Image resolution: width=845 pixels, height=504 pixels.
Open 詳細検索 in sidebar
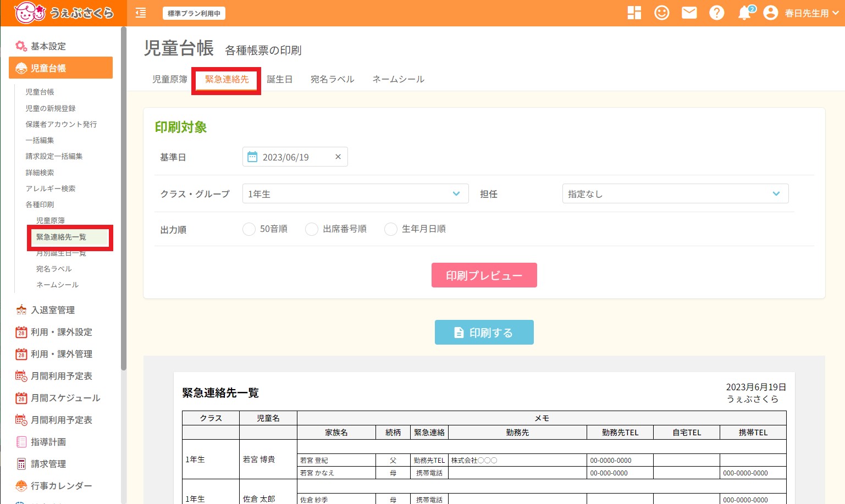(x=40, y=173)
